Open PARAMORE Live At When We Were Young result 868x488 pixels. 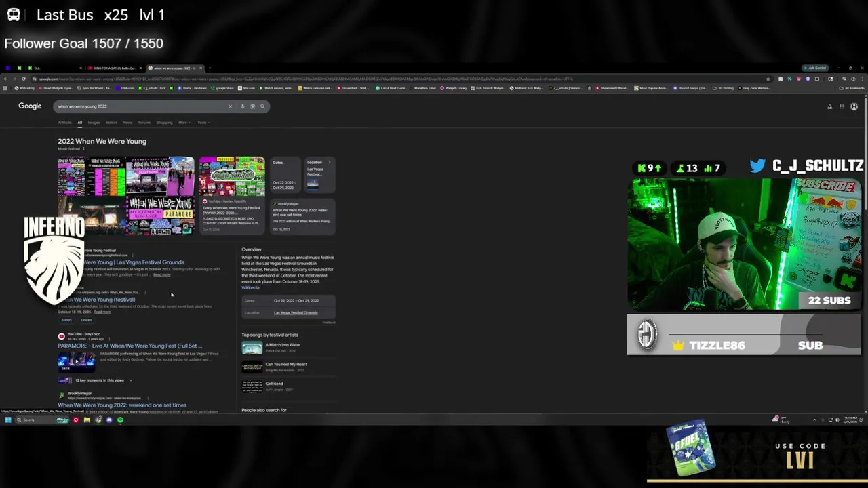130,346
